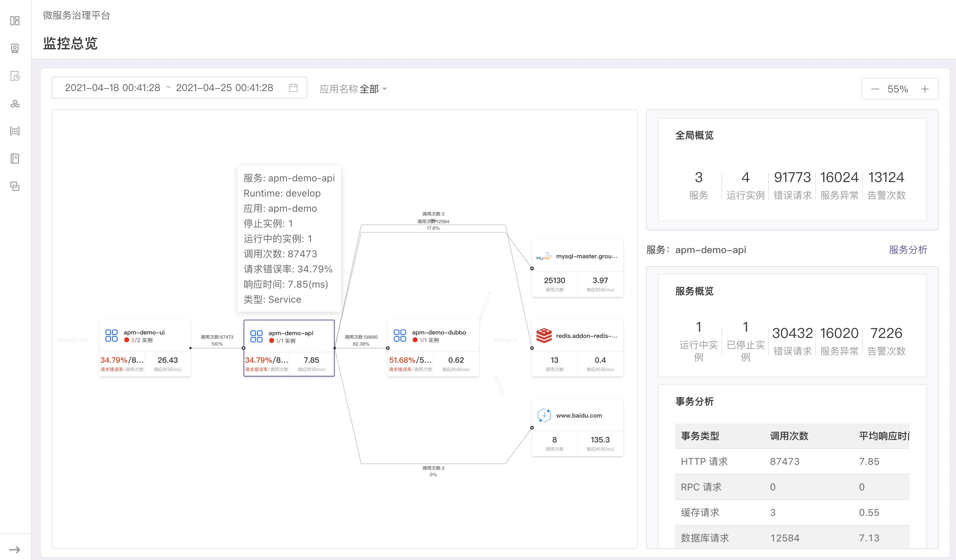The image size is (956, 560).
Task: Click the red status dot of apm-demo-api
Action: coord(272,341)
